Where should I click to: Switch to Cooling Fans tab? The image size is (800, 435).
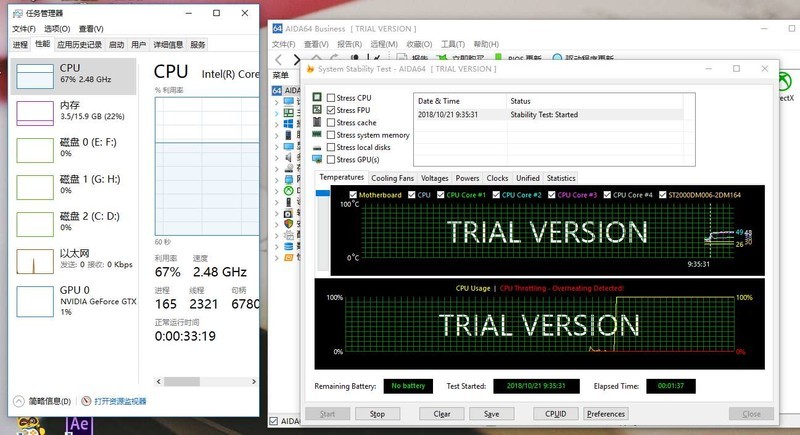pos(392,178)
